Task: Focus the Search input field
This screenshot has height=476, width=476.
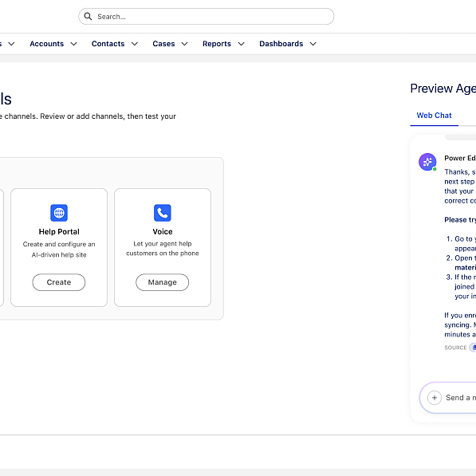Action: tap(207, 17)
